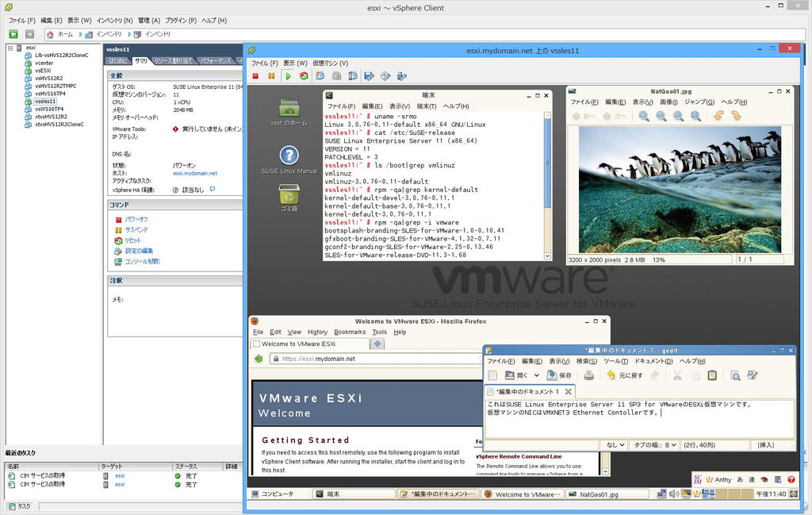Image resolution: width=812 pixels, height=515 pixels.
Task: Open the syntax highlight mode dropdown in gedit
Action: [615, 445]
